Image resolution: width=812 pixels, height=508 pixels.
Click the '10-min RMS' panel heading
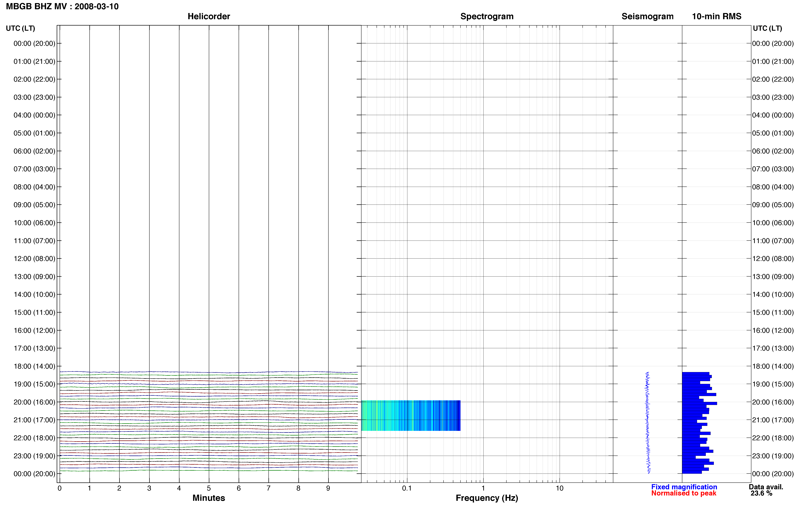point(716,16)
